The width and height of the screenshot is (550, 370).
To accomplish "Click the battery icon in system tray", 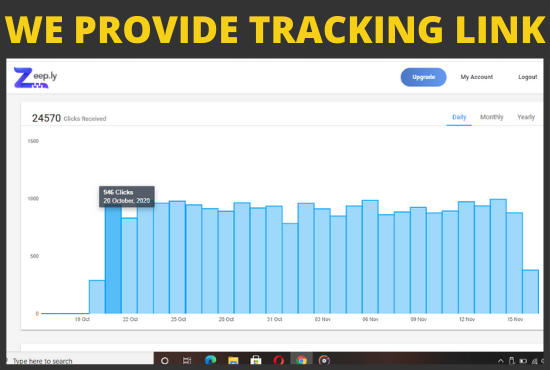I will tap(523, 361).
